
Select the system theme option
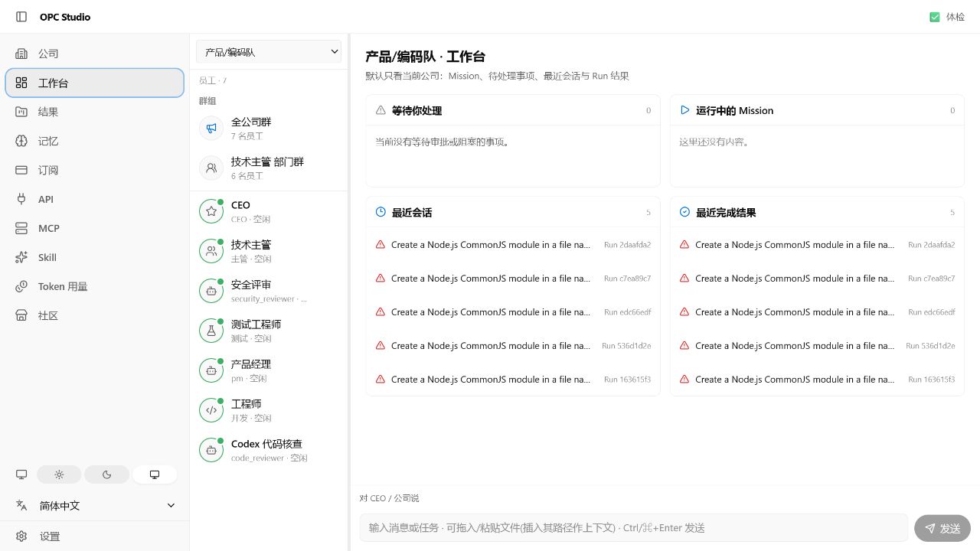tap(155, 474)
